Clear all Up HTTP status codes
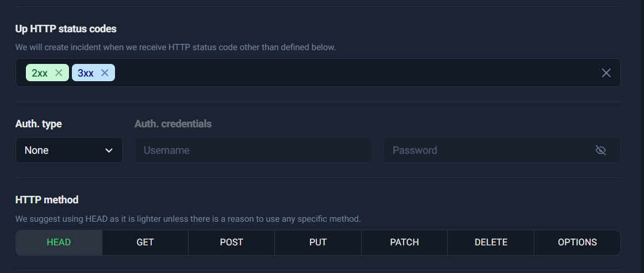The image size is (644, 273). click(606, 73)
